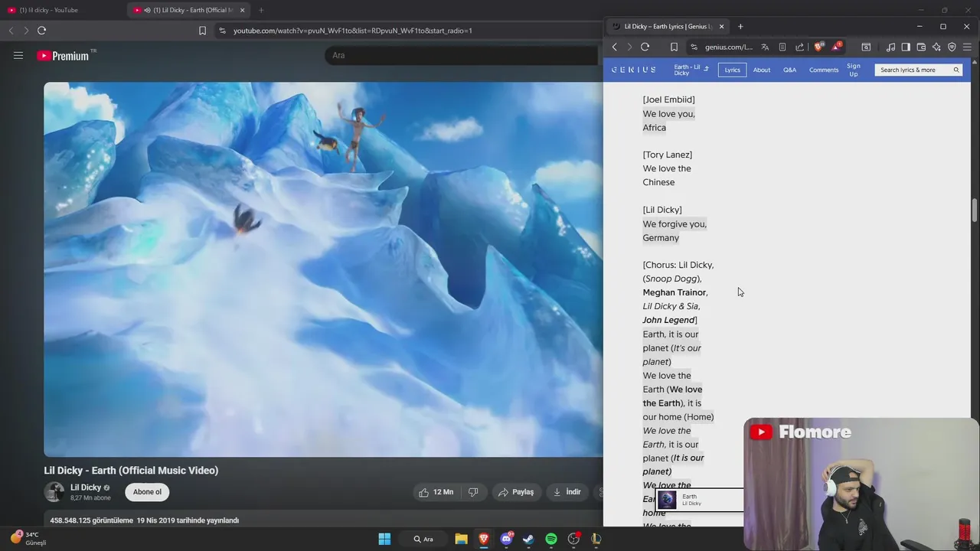Open the Lil Dicky channel name link
The height and width of the screenshot is (551, 980).
pyautogui.click(x=86, y=487)
